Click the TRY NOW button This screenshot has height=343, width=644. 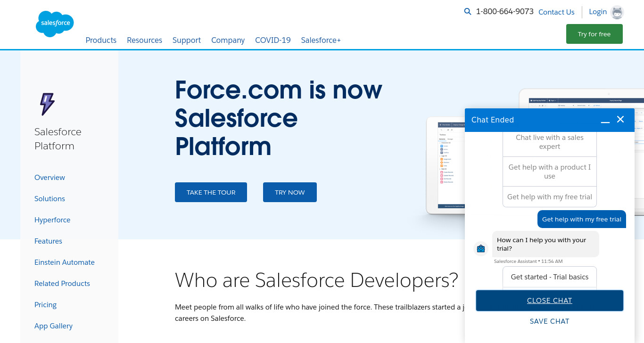(290, 192)
